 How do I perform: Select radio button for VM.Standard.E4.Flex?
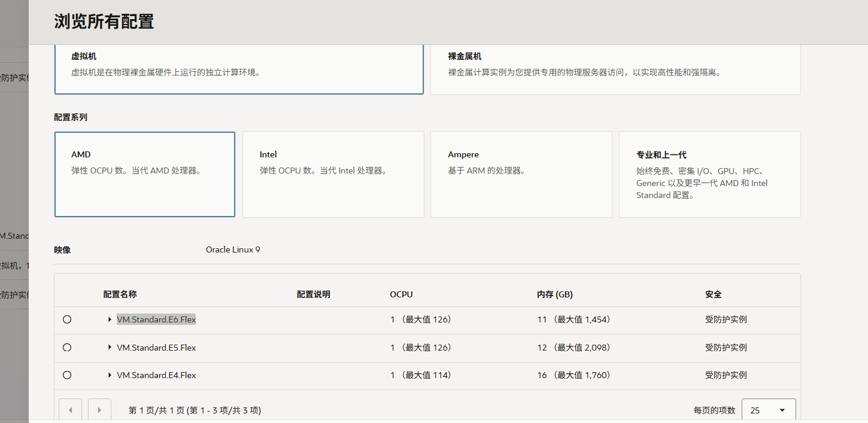[67, 375]
